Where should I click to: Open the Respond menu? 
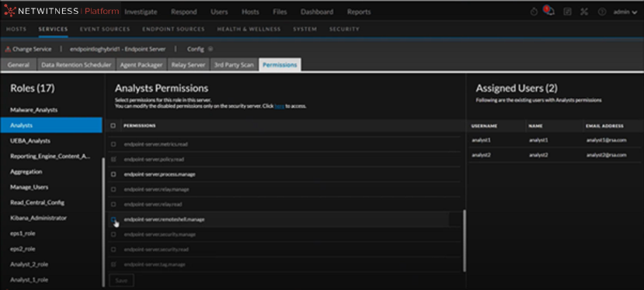click(184, 12)
